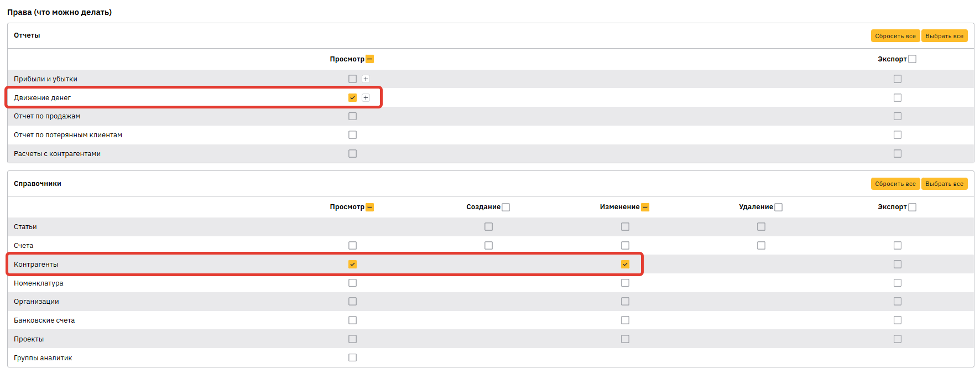Enable Просмотр for Отчет по продажам
This screenshot has width=980, height=373.
click(352, 116)
